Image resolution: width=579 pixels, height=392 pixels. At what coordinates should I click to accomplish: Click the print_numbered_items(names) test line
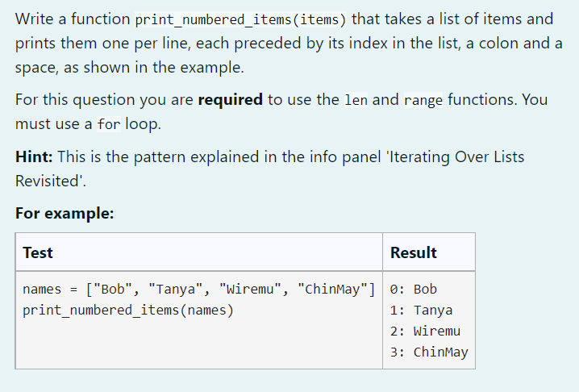click(128, 310)
